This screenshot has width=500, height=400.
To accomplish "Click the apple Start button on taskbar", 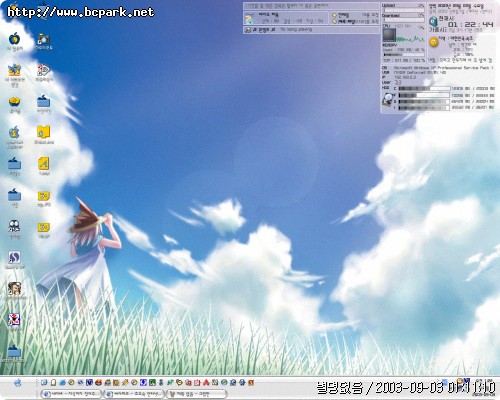I will [x=18, y=383].
